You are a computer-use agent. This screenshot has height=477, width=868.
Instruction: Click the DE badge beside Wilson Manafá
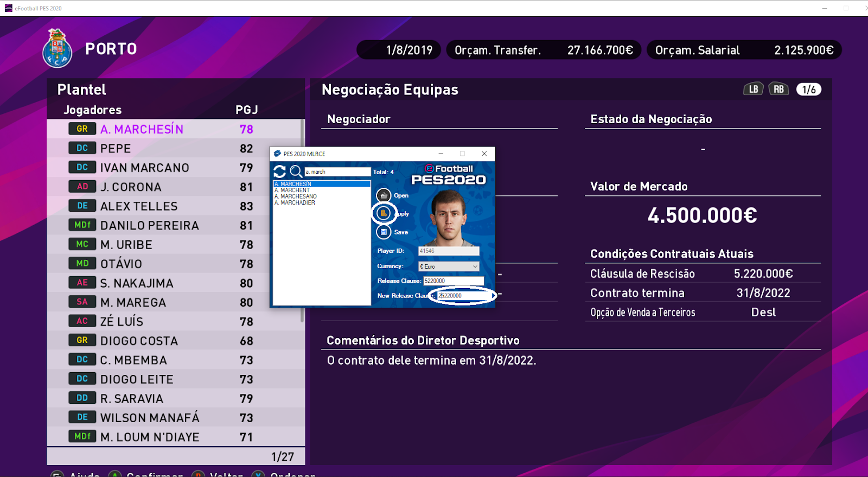(x=82, y=417)
